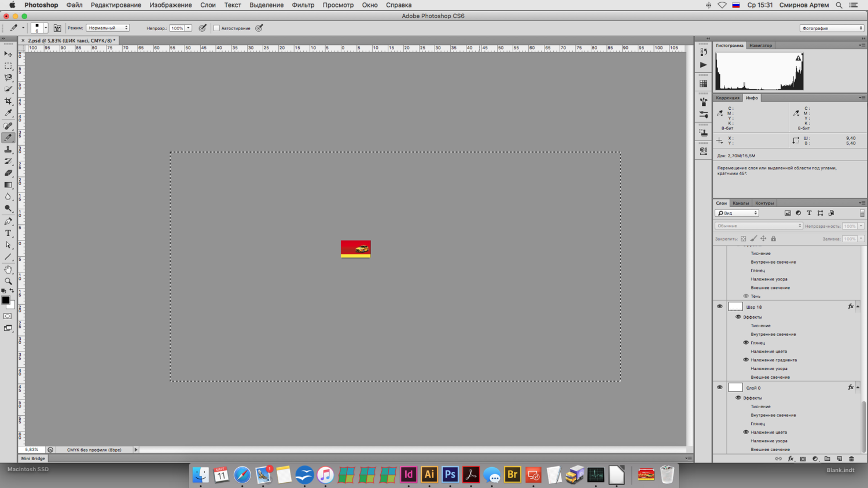Open the layer filter Вид dropdown

point(737,213)
